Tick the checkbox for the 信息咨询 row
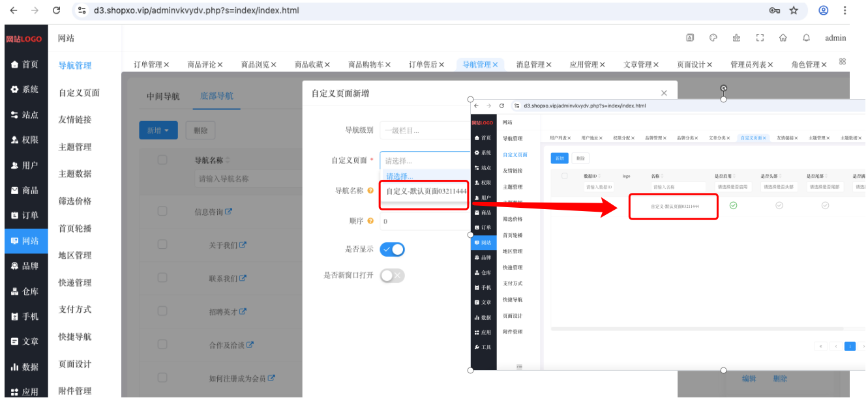868x400 pixels. click(x=162, y=210)
